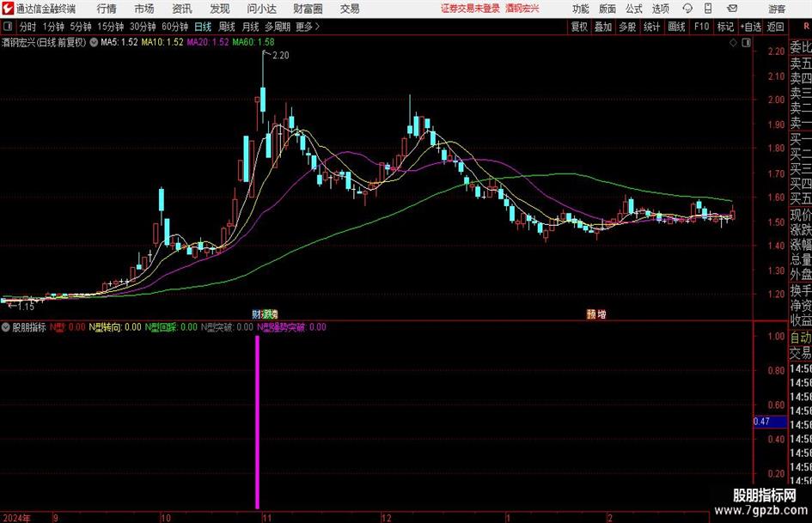Toggle the left panel layout icon
The width and height of the screenshot is (812, 523).
point(8,27)
